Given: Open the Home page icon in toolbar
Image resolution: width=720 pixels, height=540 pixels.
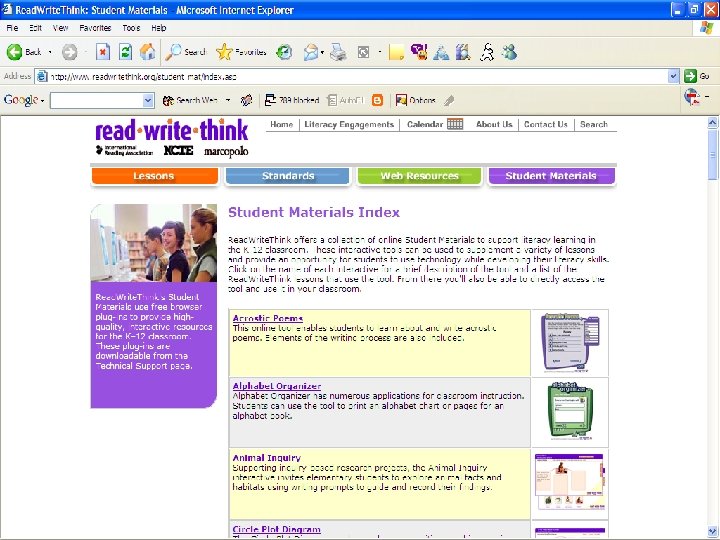Looking at the screenshot, I should pos(147,52).
